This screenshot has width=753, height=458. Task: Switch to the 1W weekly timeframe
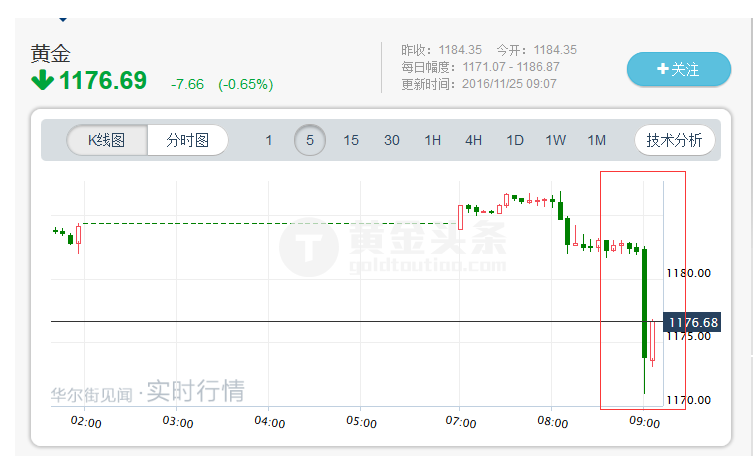point(556,140)
